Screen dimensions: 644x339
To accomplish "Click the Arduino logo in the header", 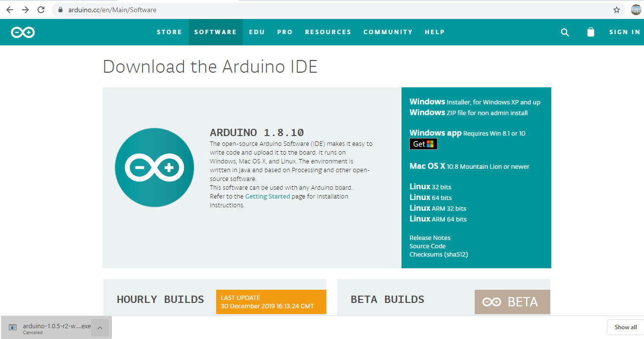I will point(22,32).
